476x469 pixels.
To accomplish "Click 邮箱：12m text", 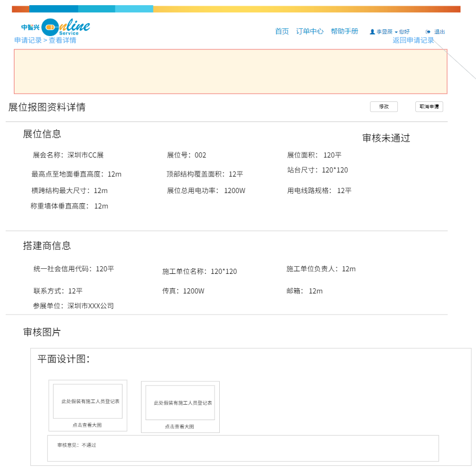I will [305, 291].
